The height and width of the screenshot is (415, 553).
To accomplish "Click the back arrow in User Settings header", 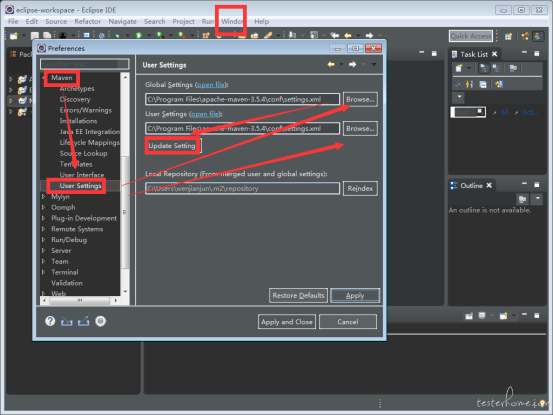I will tap(331, 65).
